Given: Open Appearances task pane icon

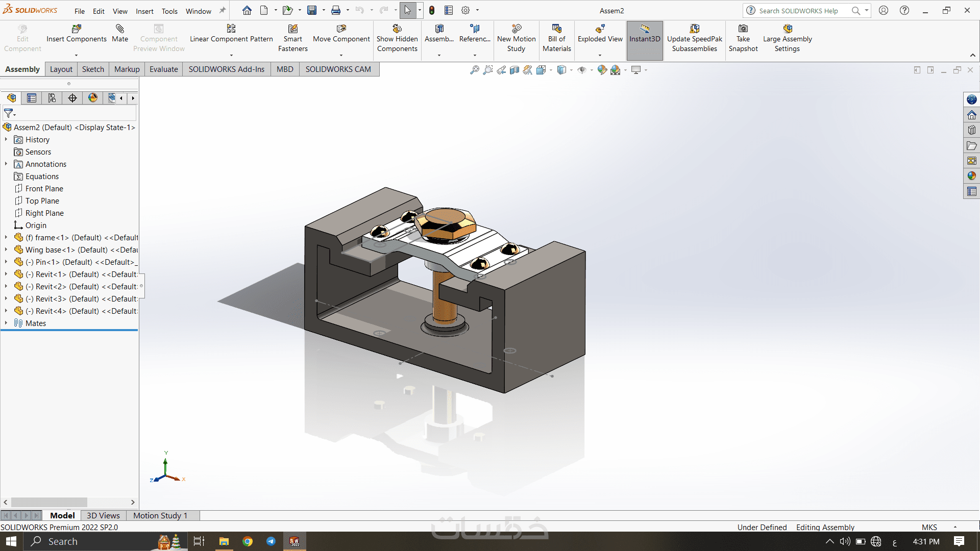Looking at the screenshot, I should click(x=971, y=176).
